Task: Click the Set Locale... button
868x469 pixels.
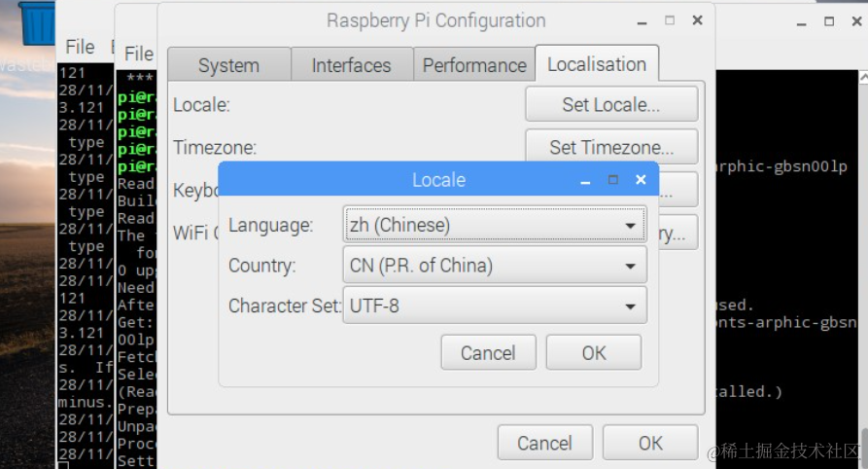Action: pyautogui.click(x=611, y=104)
